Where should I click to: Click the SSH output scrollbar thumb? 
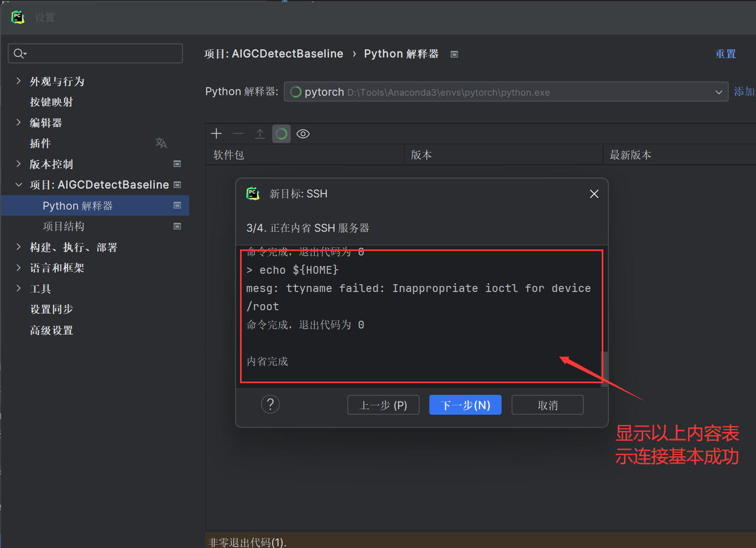(604, 369)
